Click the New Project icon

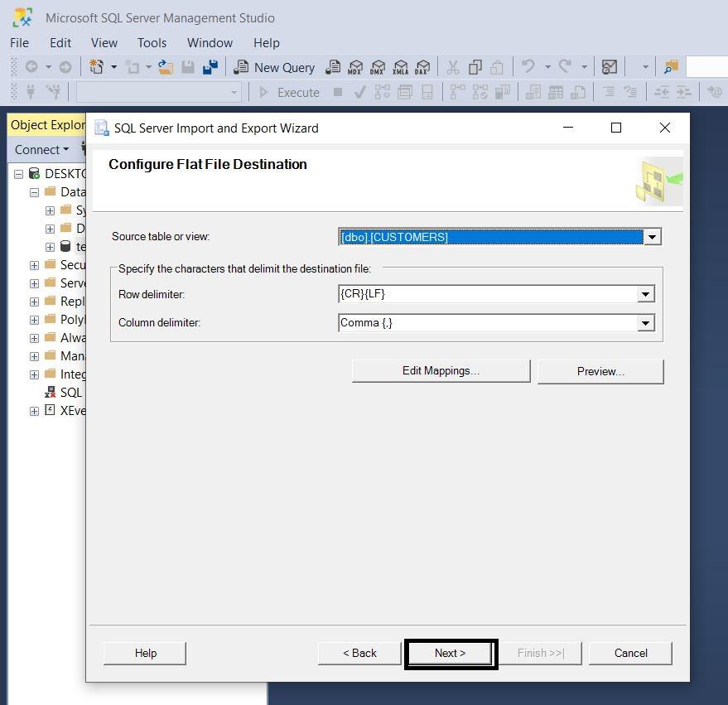tap(97, 67)
